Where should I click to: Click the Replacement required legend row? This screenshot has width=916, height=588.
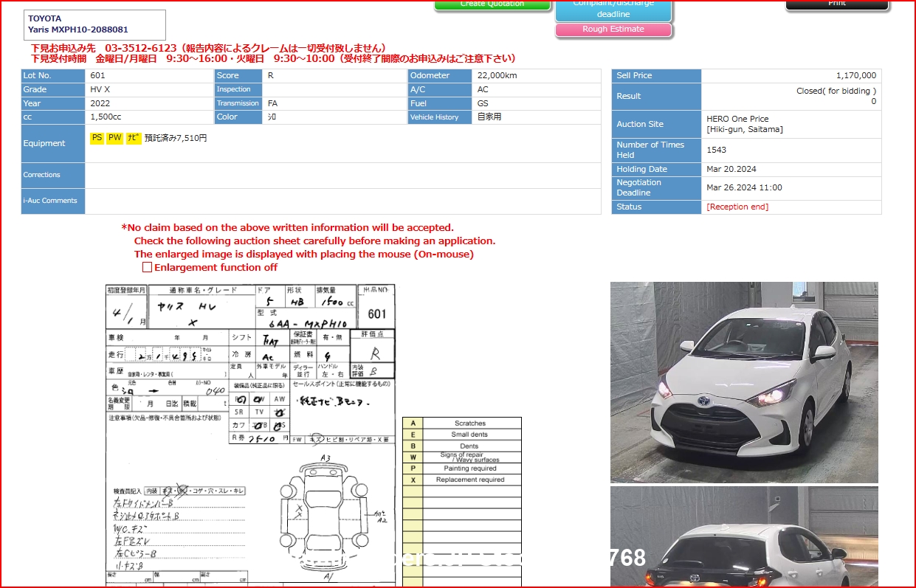pyautogui.click(x=462, y=480)
